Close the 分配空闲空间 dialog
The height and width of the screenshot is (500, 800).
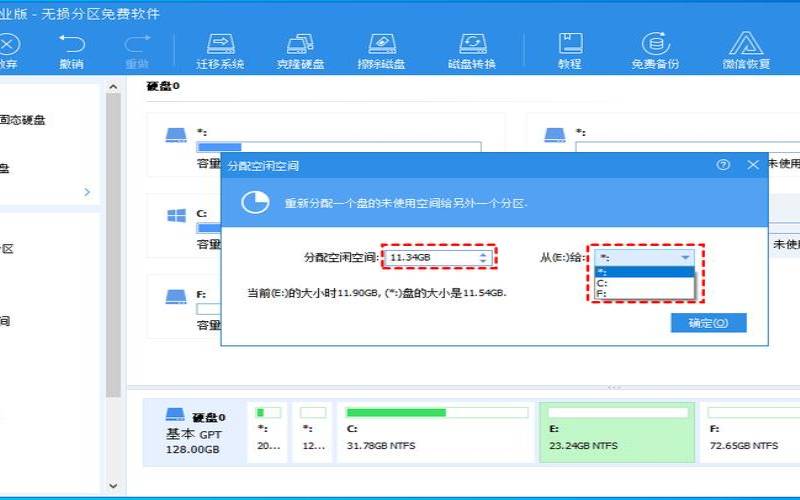tap(753, 165)
